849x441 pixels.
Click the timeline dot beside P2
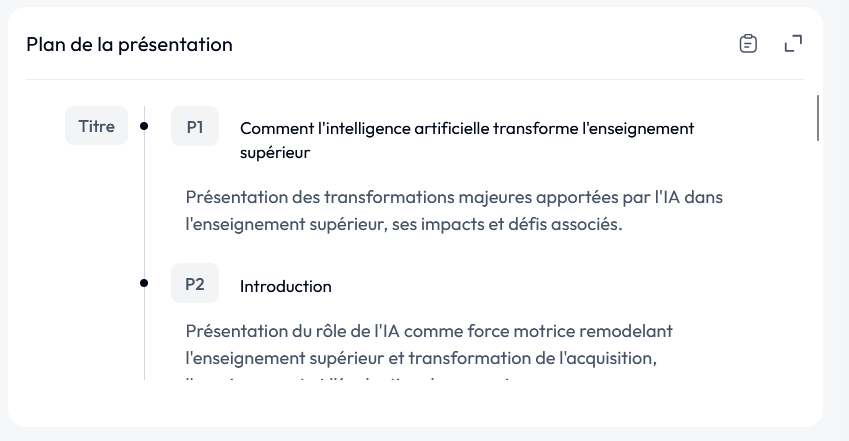click(x=144, y=283)
